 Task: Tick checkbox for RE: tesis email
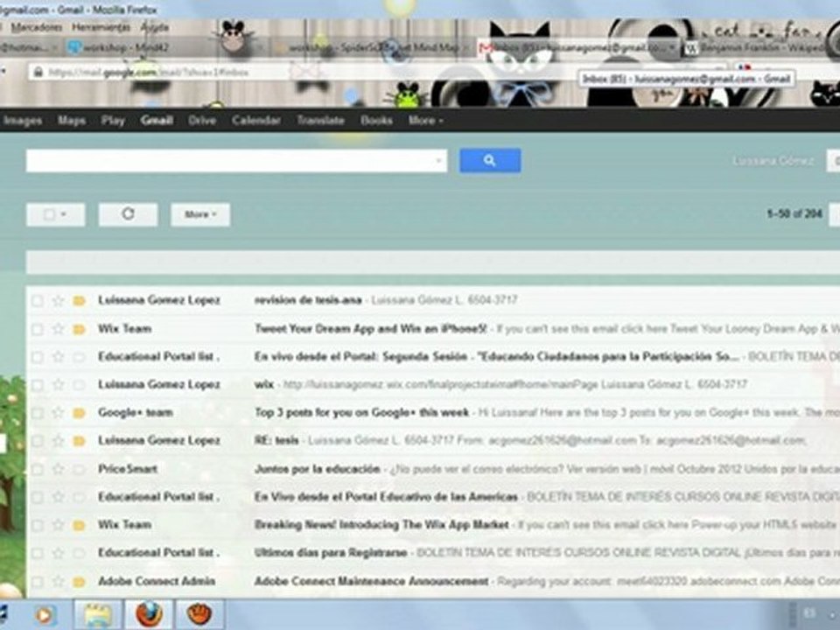[37, 441]
